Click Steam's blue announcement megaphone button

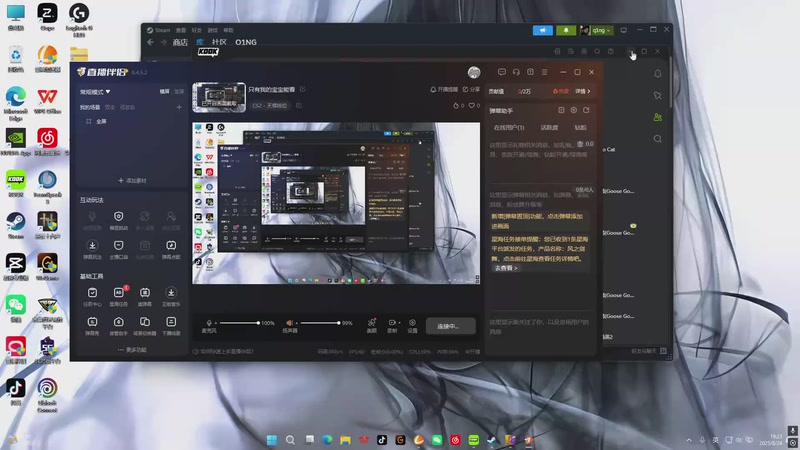pos(543,30)
